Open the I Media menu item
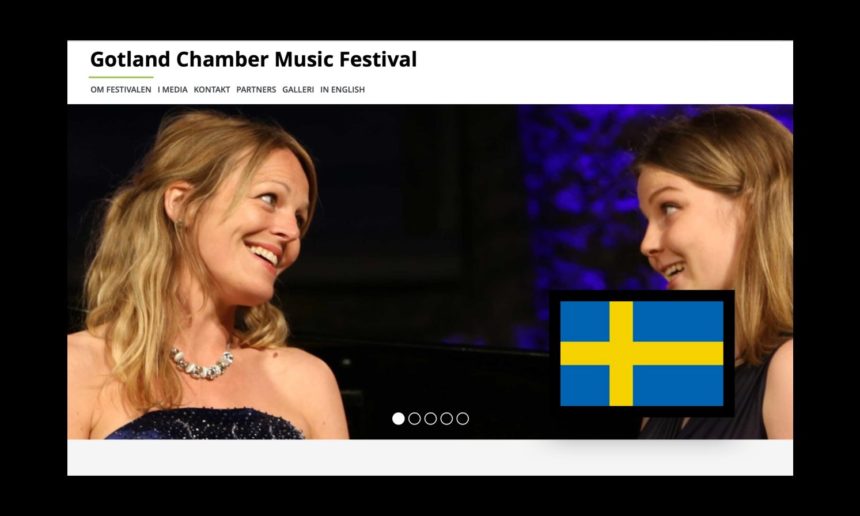860x516 pixels. pyautogui.click(x=172, y=89)
